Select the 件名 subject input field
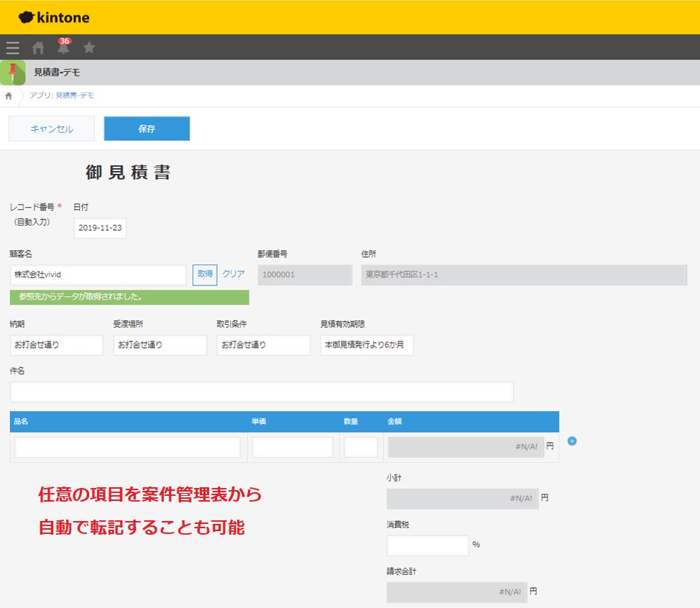The width and height of the screenshot is (700, 608). (262, 391)
